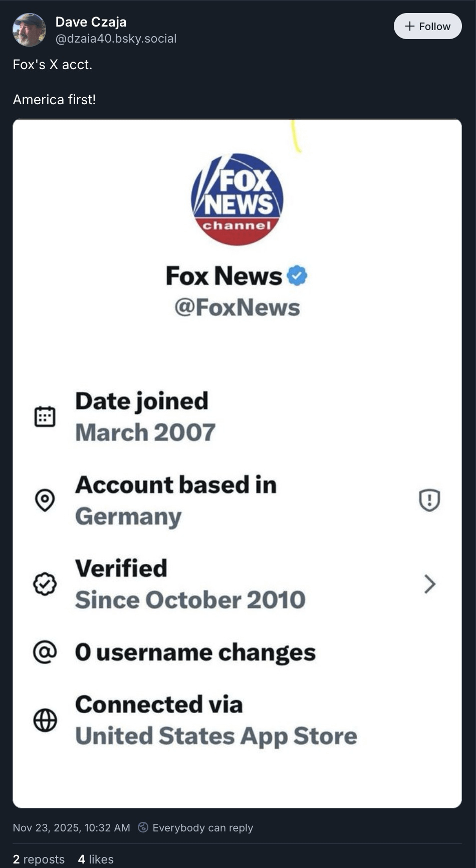View the 4 likes list
The width and height of the screenshot is (476, 868).
coord(96,859)
